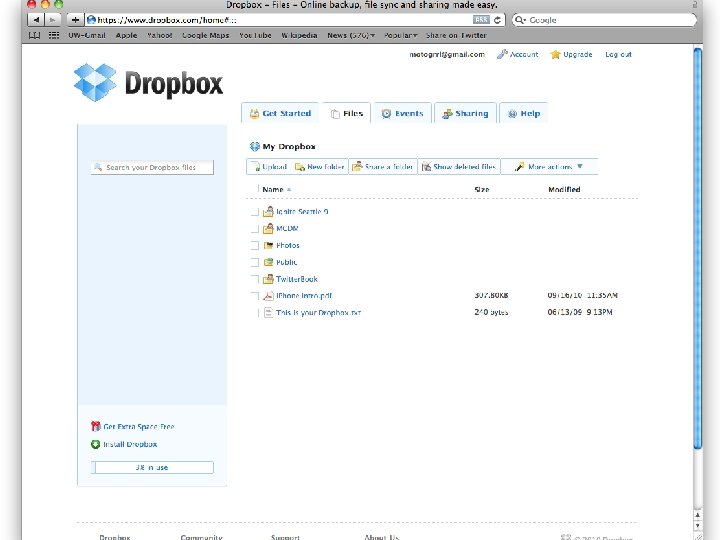Screen dimensions: 720x540
Task: Click the Google search magnifier icon
Action: tap(520, 20)
